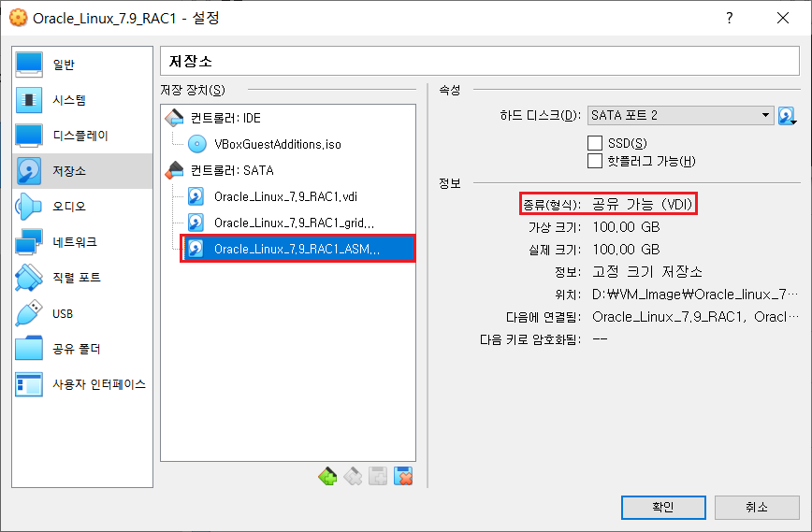
Task: Click choose disk image icon button
Action: (x=787, y=116)
